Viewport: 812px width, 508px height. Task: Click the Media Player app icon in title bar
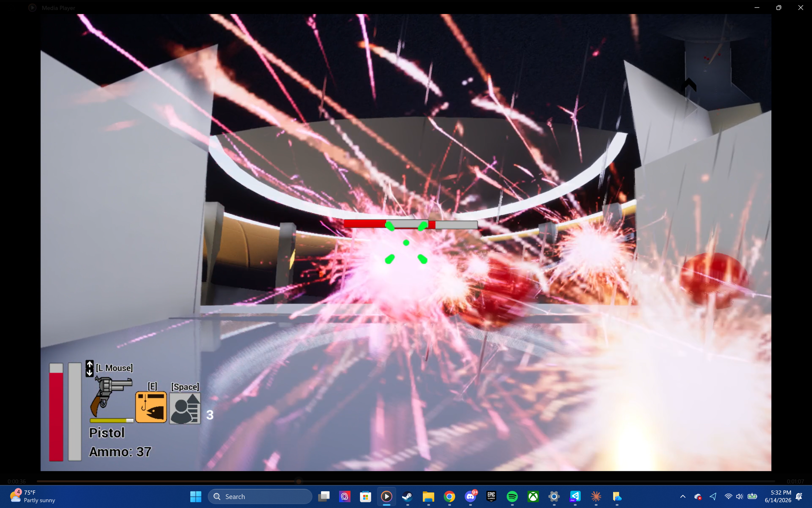[32, 7]
